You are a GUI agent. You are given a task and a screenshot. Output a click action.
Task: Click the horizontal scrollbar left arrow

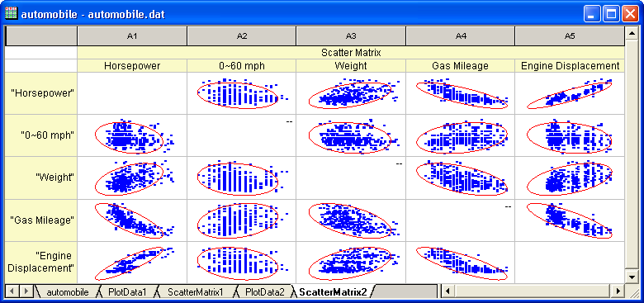(447, 291)
